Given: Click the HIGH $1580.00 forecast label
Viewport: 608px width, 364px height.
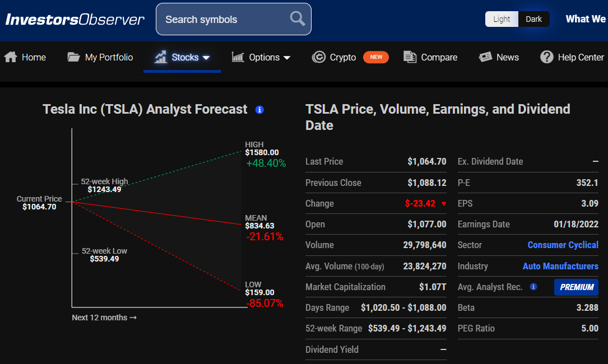Looking at the screenshot, I should click(262, 148).
